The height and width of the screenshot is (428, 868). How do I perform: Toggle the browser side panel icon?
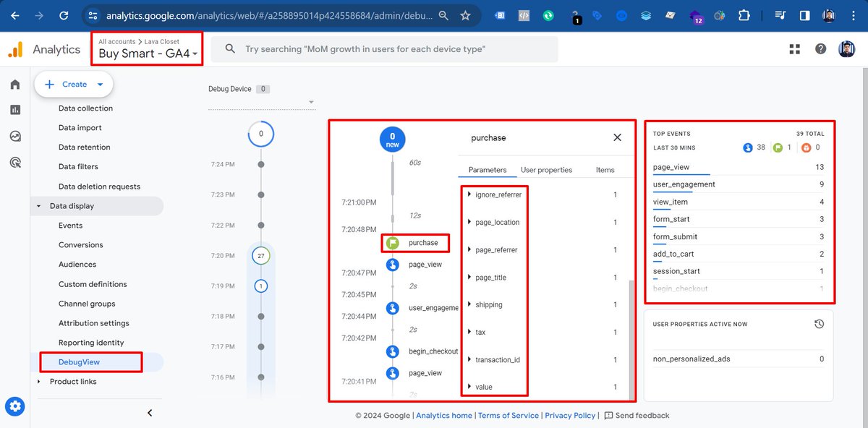click(x=804, y=15)
